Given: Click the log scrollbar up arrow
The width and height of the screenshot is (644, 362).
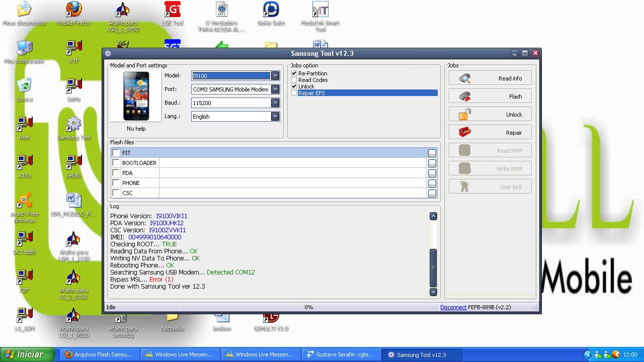Looking at the screenshot, I should coord(433,216).
